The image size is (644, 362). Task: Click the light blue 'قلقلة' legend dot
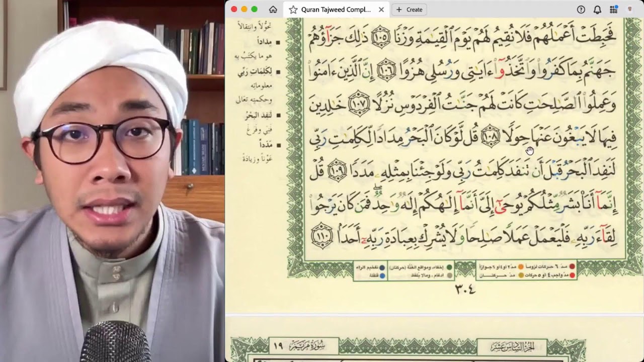tap(383, 276)
